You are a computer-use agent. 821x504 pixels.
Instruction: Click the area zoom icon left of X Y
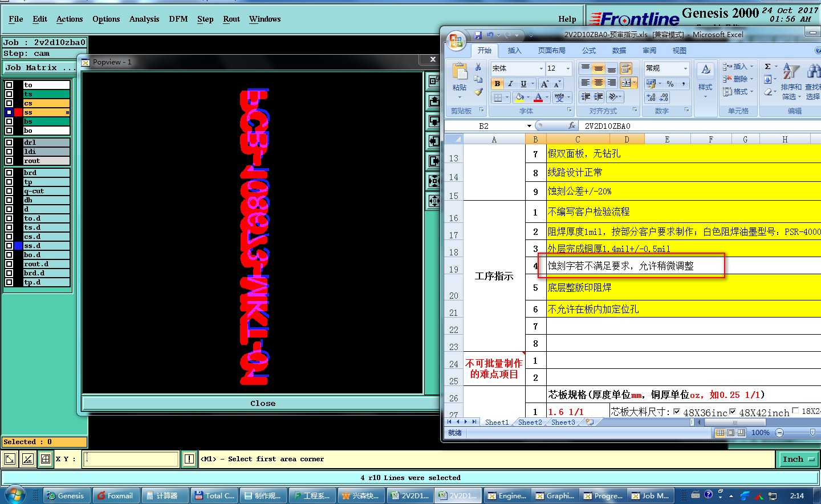point(10,459)
